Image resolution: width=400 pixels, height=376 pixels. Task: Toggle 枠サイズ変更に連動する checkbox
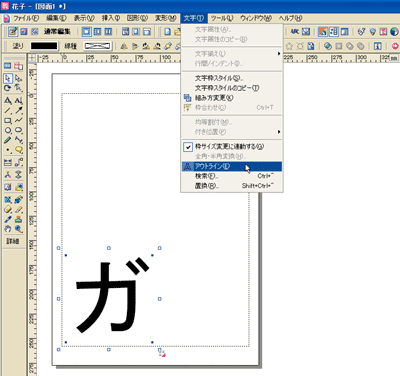coord(188,147)
